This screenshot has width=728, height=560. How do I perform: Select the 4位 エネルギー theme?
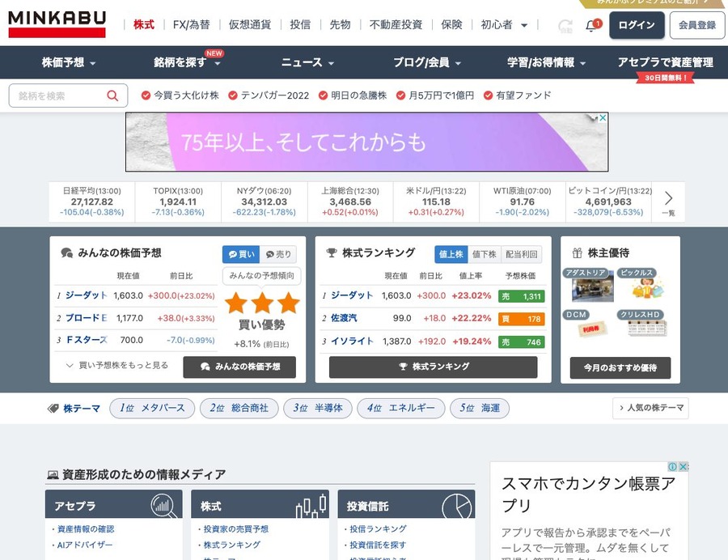[x=401, y=408]
